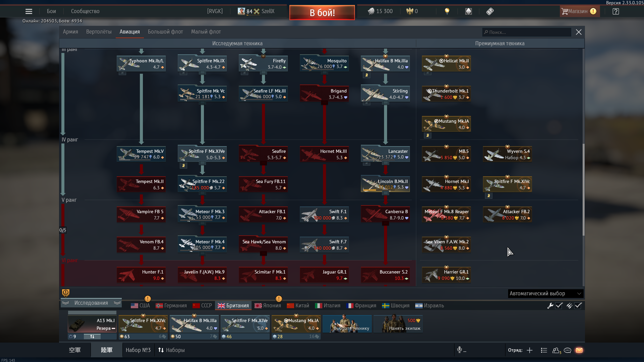Image resolution: width=644 pixels, height=362 pixels.
Task: Select the Lancaster bomber card
Action: tap(385, 154)
